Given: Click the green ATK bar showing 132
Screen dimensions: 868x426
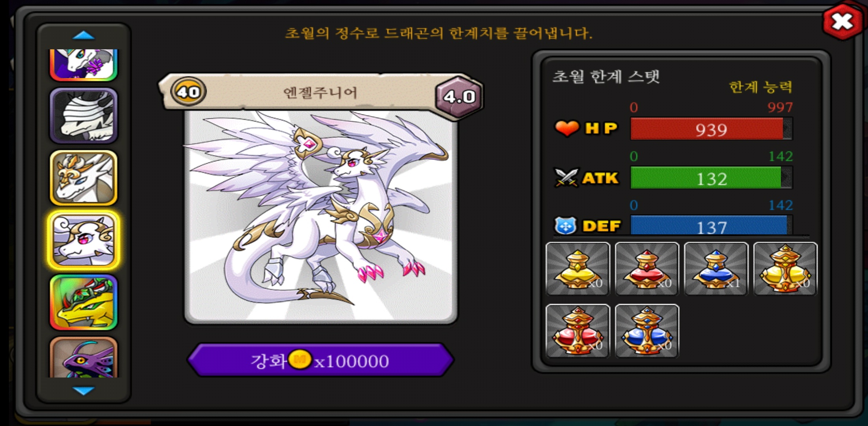Looking at the screenshot, I should click(x=711, y=178).
